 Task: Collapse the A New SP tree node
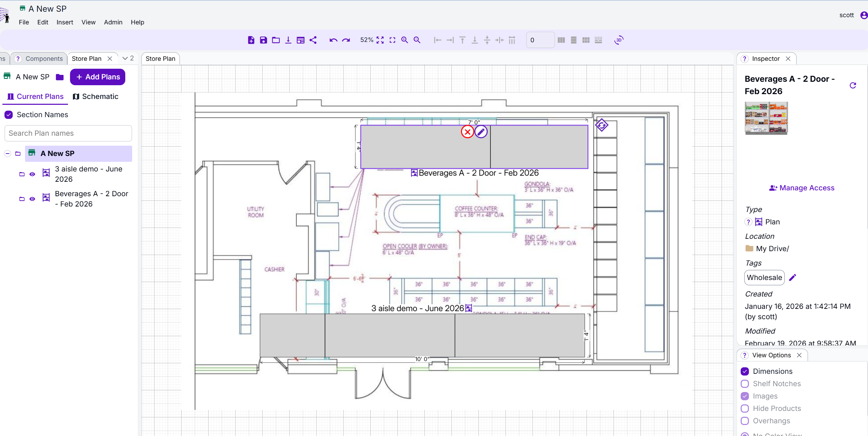(8, 154)
